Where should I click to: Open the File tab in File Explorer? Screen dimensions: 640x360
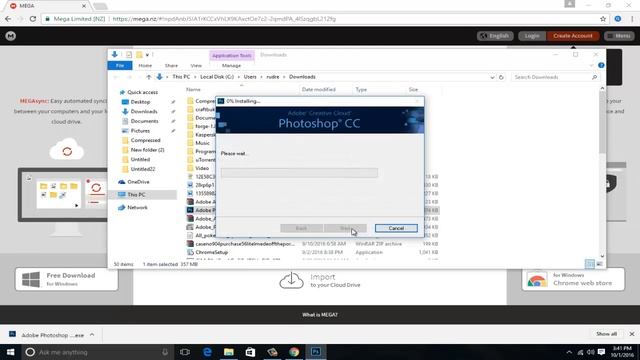(120, 66)
